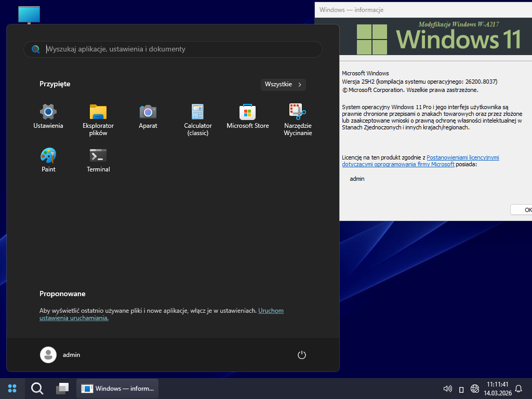Open Task View on the taskbar
This screenshot has height=399, width=532.
[62, 388]
